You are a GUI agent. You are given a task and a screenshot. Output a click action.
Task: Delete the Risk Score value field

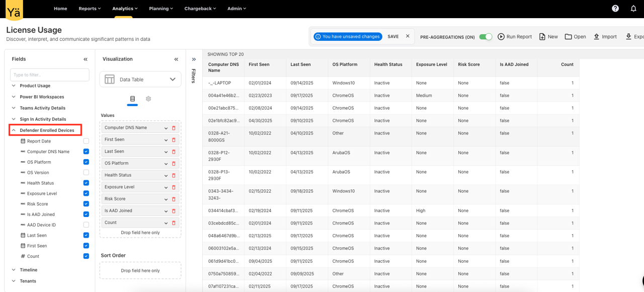[x=174, y=199]
